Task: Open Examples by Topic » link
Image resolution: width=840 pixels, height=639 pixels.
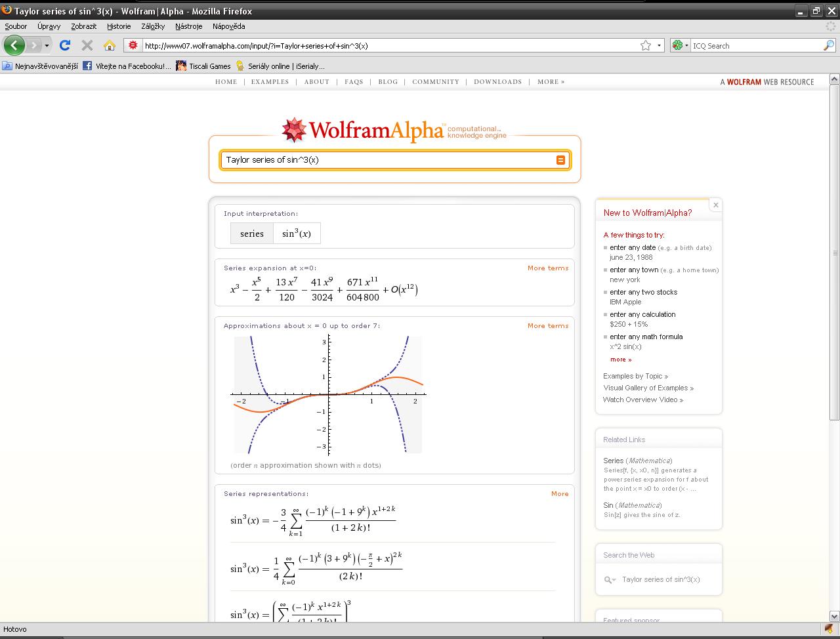Action: [635, 377]
